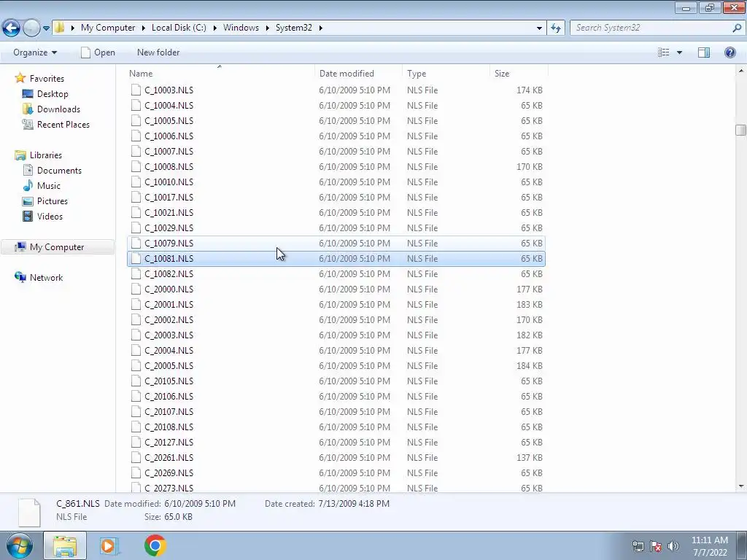747x560 pixels.
Task: Select My Computer in navigation pane
Action: (x=57, y=246)
